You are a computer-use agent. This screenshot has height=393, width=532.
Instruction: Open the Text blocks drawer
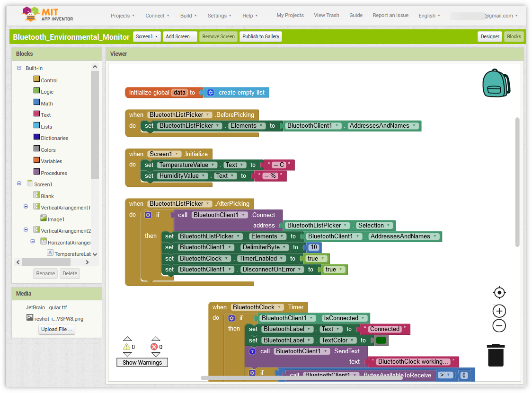(x=42, y=114)
